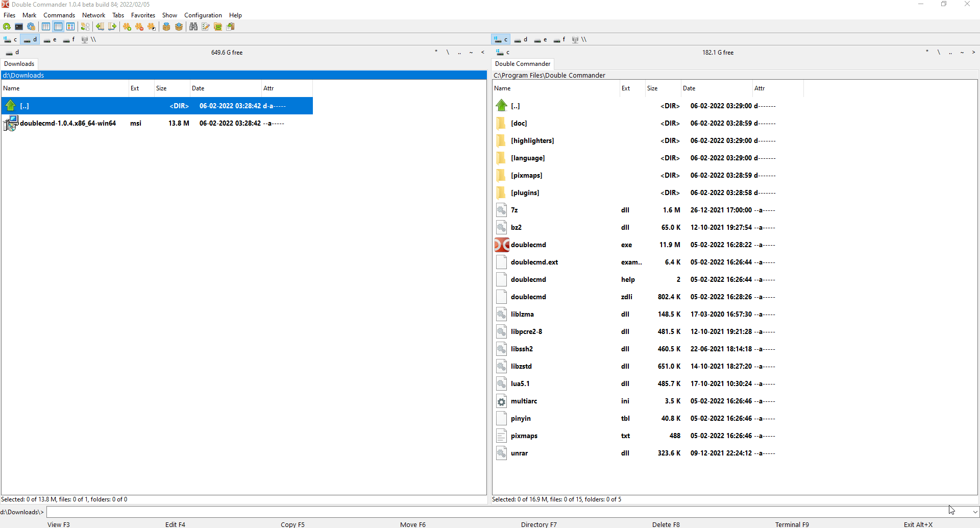Open network drive in right panel

pos(579,39)
